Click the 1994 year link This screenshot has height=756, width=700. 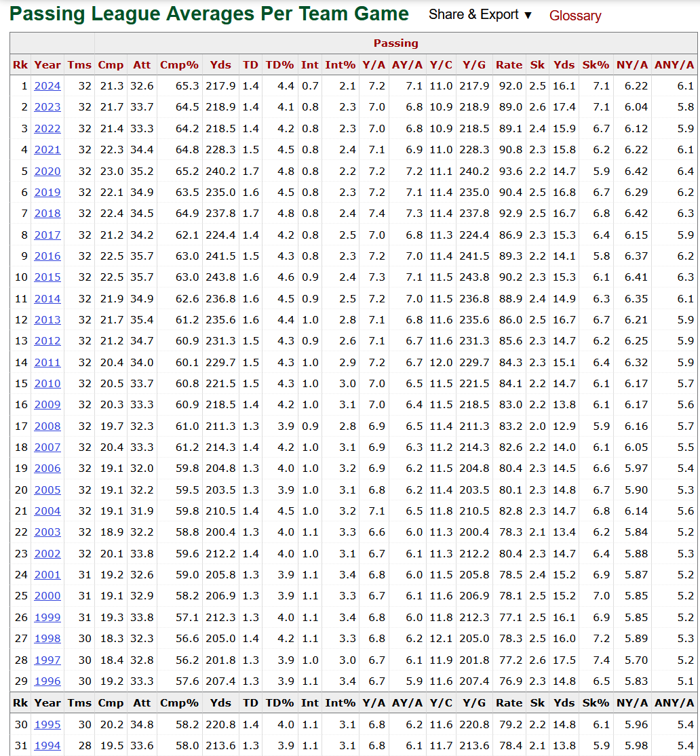tap(47, 746)
